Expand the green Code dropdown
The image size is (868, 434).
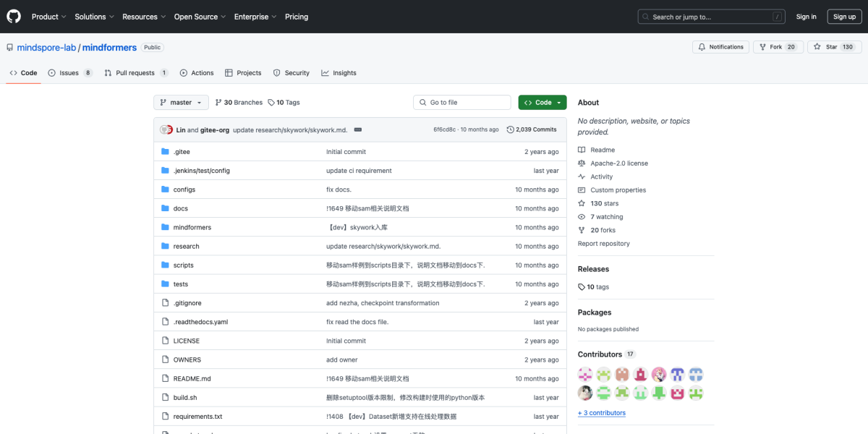pyautogui.click(x=542, y=102)
